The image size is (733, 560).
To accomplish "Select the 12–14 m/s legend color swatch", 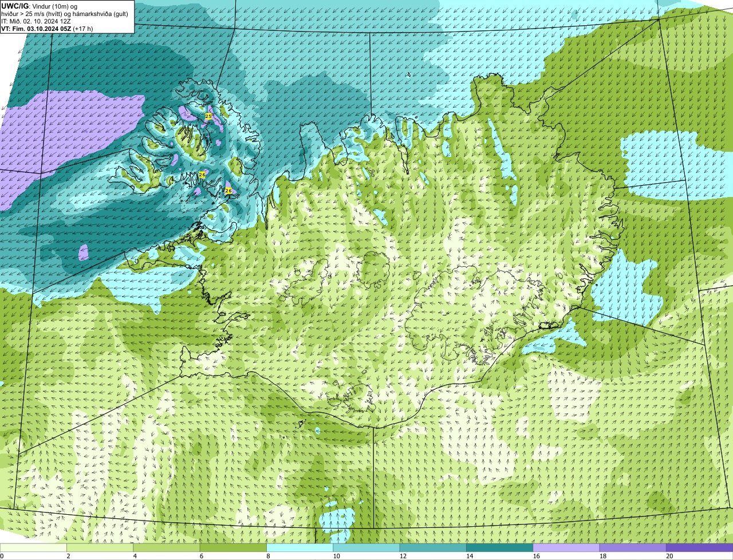I will click(433, 547).
